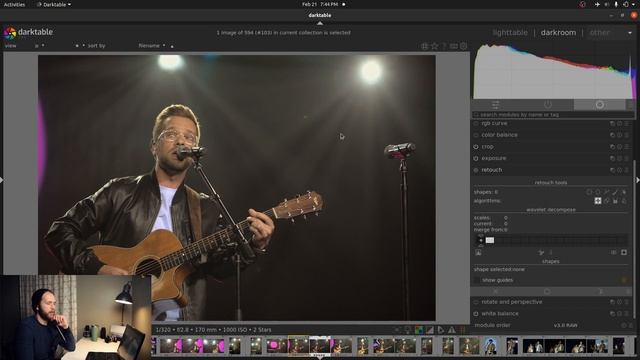640x360 pixels.
Task: Open darktable preferences gear icon
Action: tap(464, 46)
